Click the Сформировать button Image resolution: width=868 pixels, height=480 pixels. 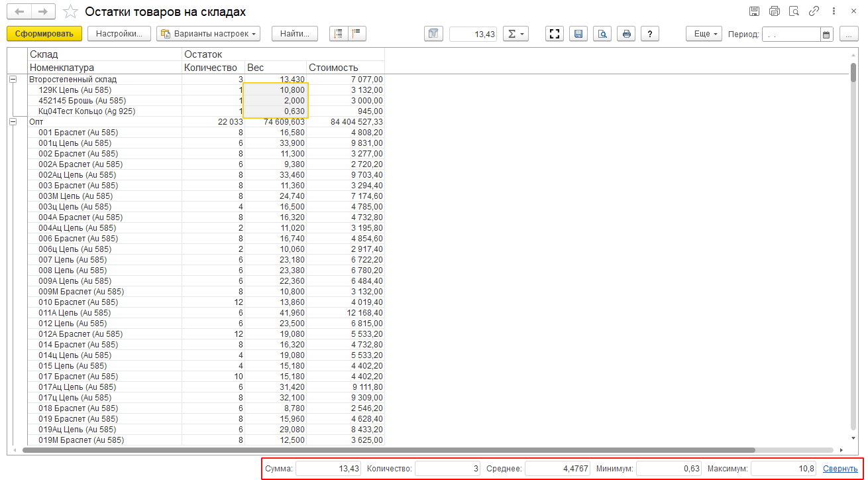click(44, 34)
